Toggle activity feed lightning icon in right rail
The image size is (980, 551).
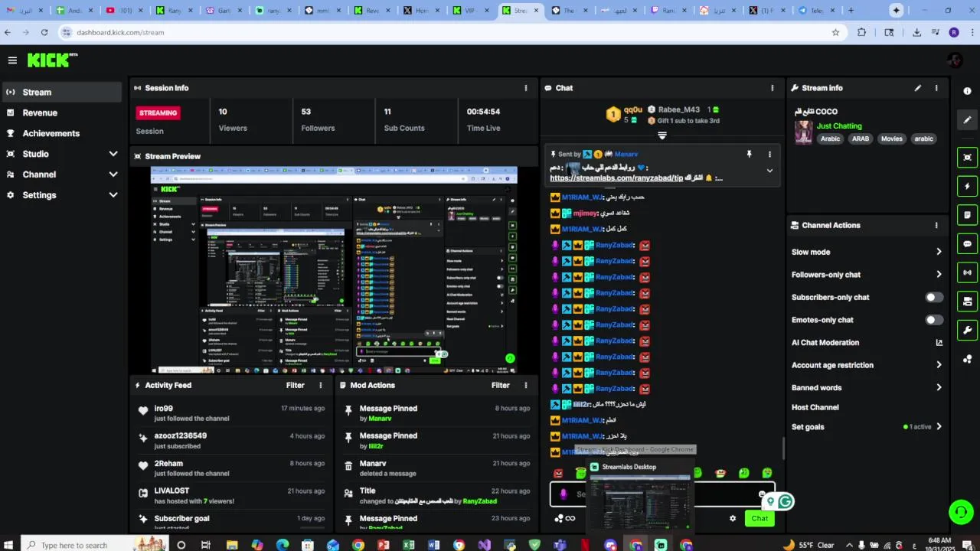coord(968,186)
